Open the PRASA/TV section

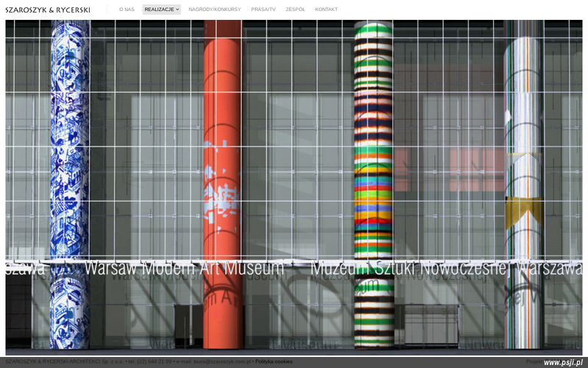[x=263, y=10]
